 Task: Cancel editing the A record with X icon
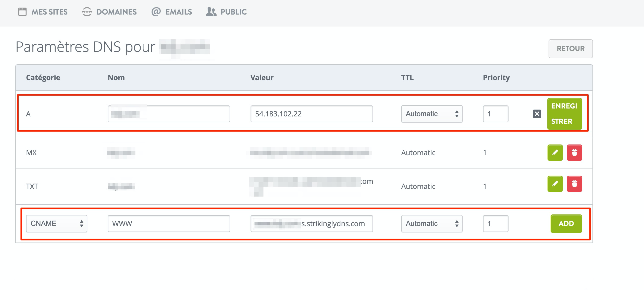tap(537, 114)
